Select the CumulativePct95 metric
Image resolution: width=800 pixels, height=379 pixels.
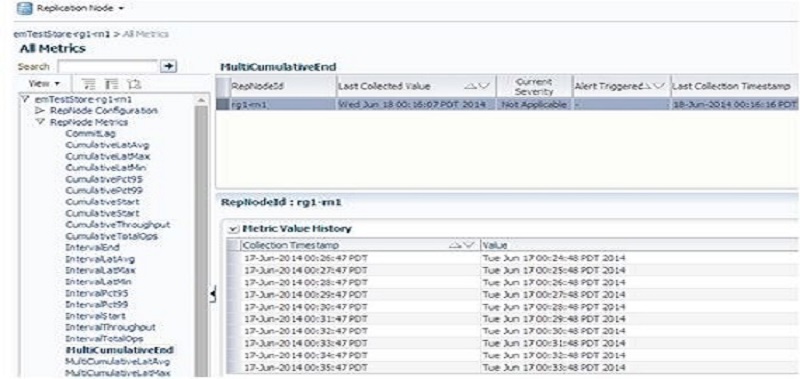pos(104,179)
